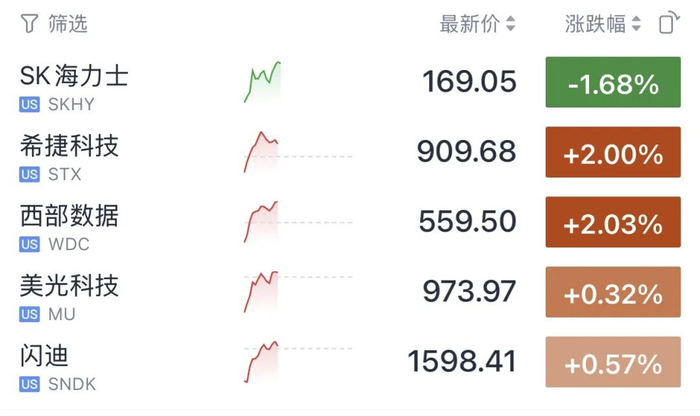The image size is (700, 416).
Task: Select the 涨跌幅 column header
Action: pos(595,24)
